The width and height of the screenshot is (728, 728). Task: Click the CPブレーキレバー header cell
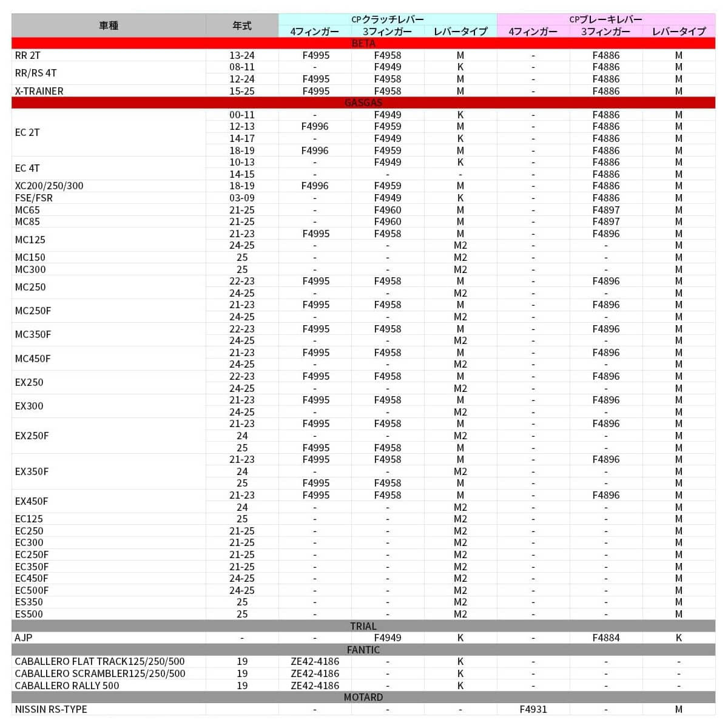606,19
